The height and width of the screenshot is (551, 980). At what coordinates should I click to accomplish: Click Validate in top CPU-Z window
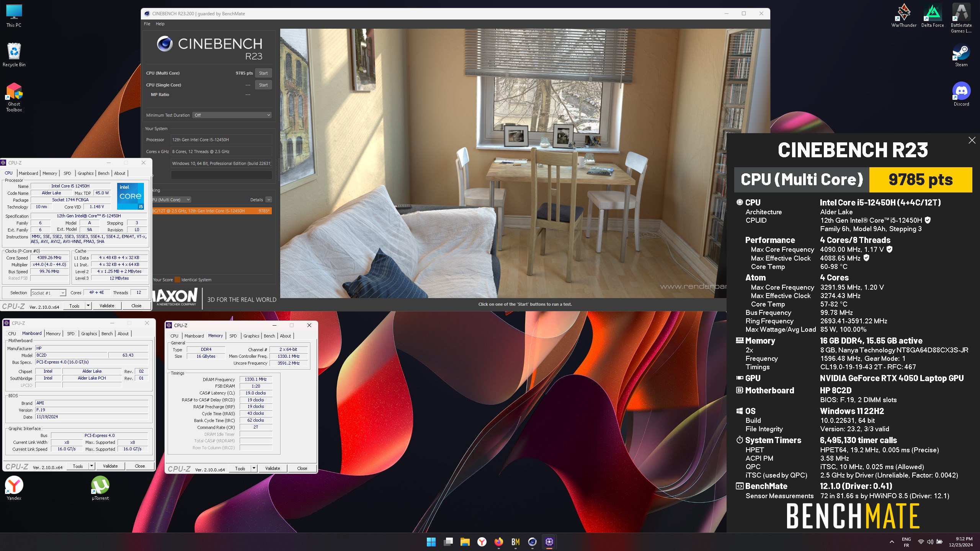click(x=107, y=306)
